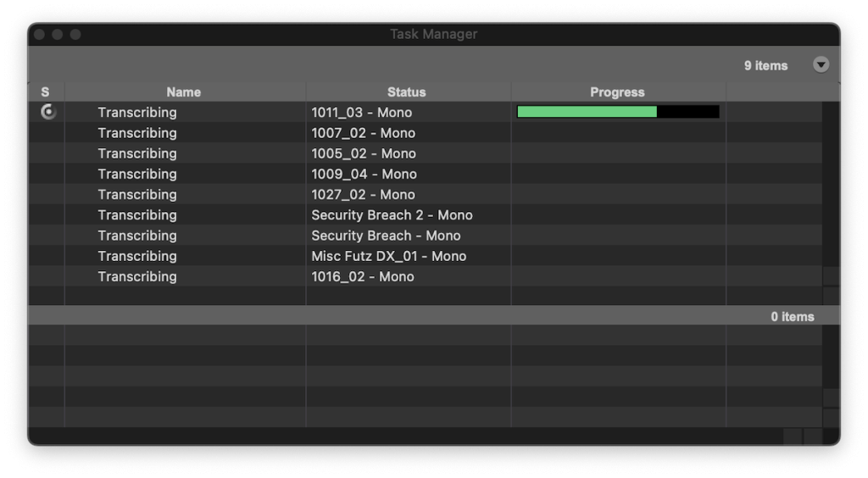This screenshot has height=478, width=868.
Task: Select the 1007_02 - Mono transcribing task
Action: tap(363, 133)
